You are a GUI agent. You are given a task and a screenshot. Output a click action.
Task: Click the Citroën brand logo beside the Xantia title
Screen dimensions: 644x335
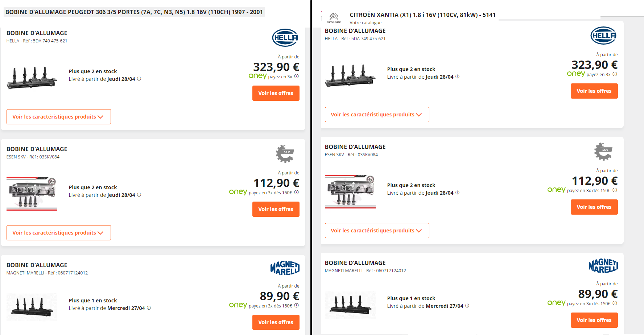(334, 17)
